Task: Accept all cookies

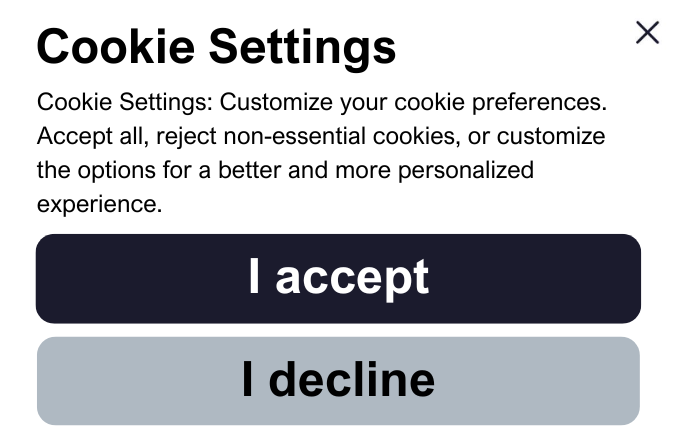Action: click(x=338, y=279)
